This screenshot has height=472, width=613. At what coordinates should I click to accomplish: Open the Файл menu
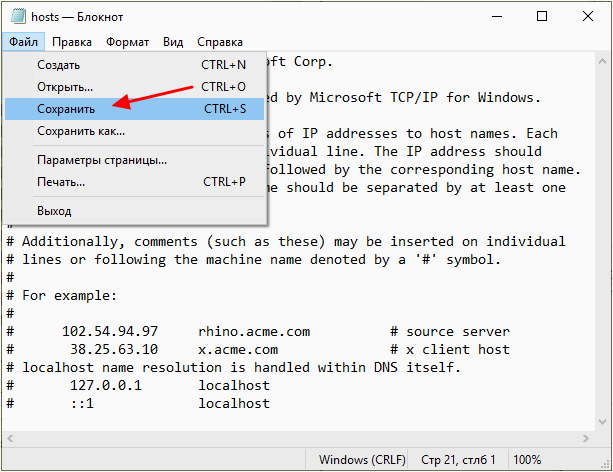23,42
